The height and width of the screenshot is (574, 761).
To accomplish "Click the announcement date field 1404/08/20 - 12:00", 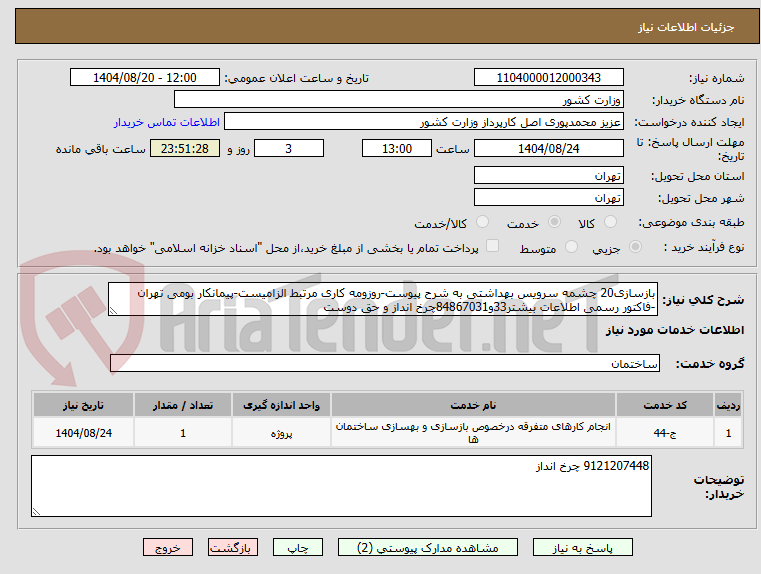I will coord(145,78).
